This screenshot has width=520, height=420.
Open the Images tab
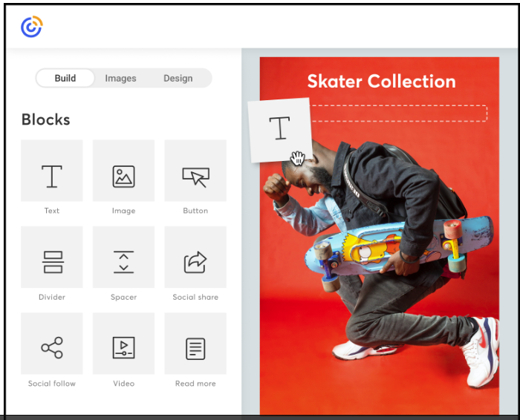pos(120,78)
